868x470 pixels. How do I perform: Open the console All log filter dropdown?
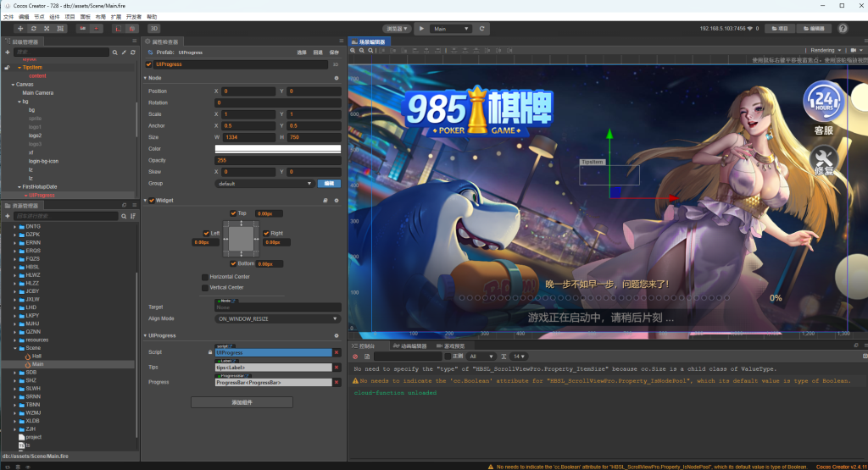point(481,357)
